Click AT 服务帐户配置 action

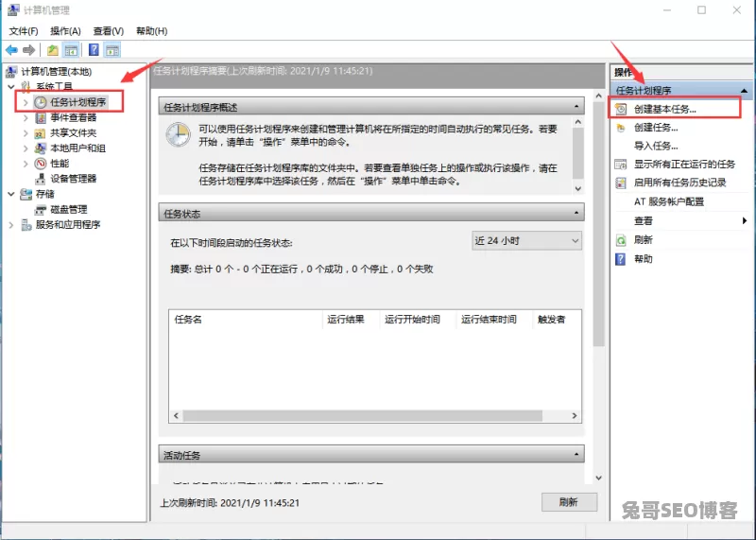click(669, 202)
